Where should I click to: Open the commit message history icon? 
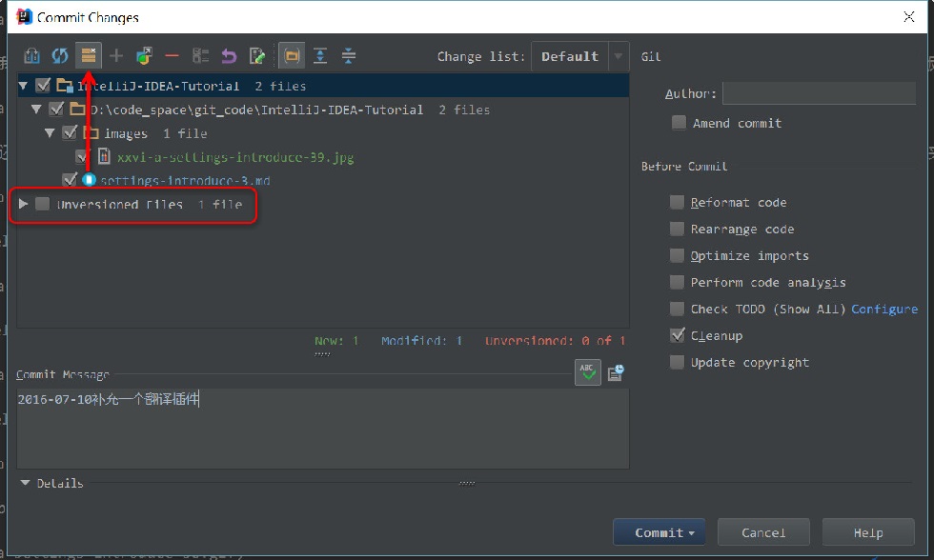click(x=616, y=373)
